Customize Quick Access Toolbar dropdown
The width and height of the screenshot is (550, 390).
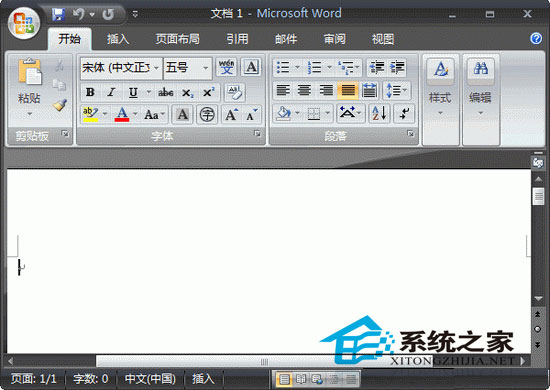[135, 14]
